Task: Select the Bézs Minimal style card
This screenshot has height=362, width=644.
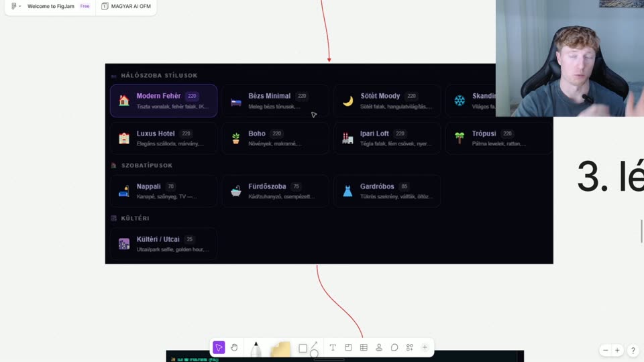Action: (x=275, y=101)
